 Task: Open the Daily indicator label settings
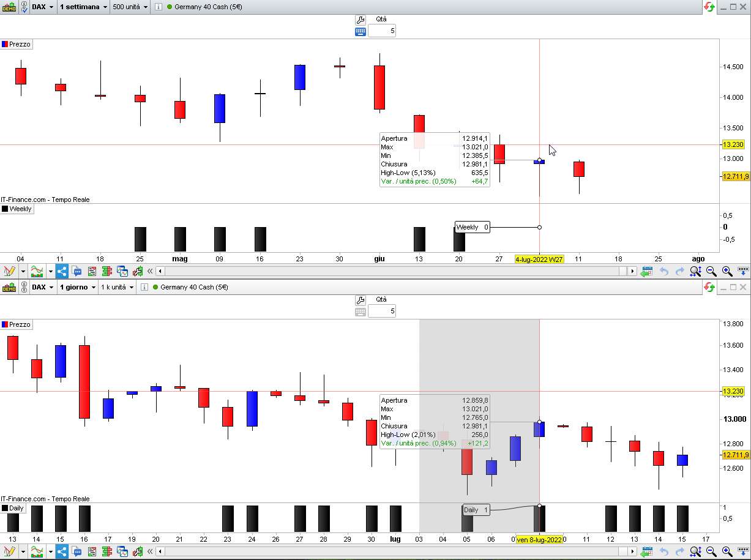(x=13, y=508)
